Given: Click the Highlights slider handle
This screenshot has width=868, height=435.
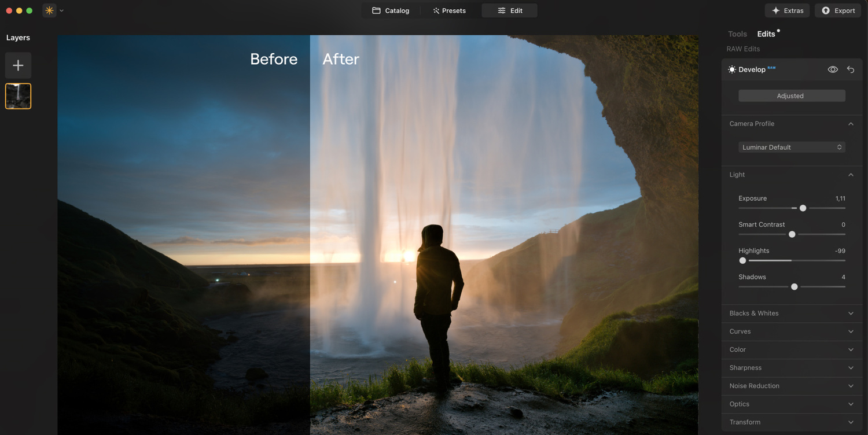Looking at the screenshot, I should click(742, 261).
